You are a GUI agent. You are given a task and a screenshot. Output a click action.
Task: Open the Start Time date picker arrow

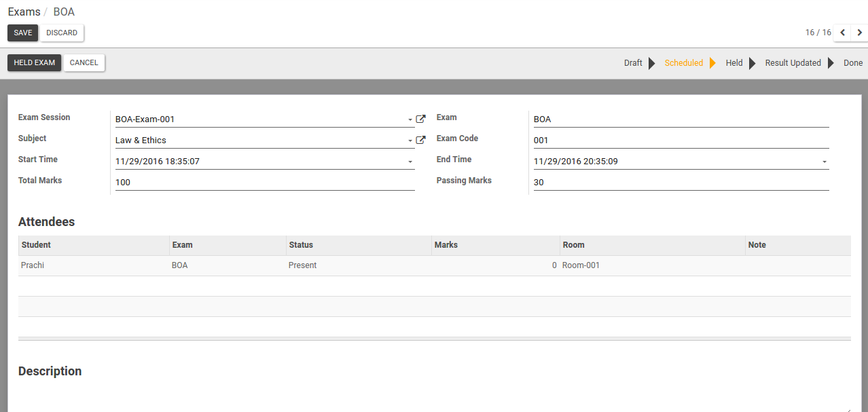(410, 162)
